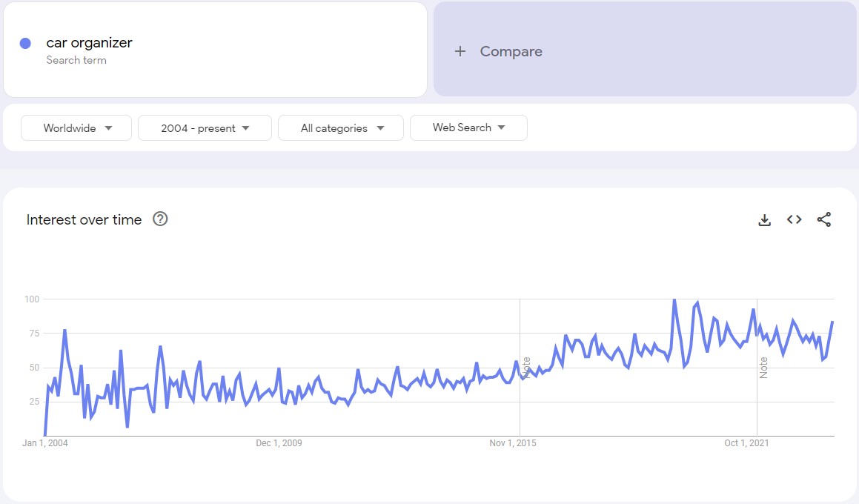This screenshot has width=859, height=504.
Task: Click the Dec 1, 2009 axis label
Action: [279, 443]
